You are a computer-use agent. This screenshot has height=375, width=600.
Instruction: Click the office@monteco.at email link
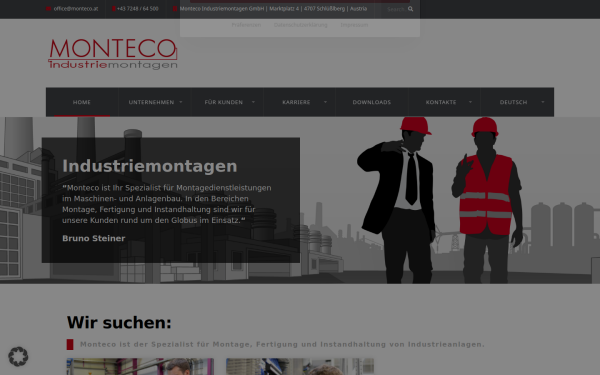coord(76,9)
